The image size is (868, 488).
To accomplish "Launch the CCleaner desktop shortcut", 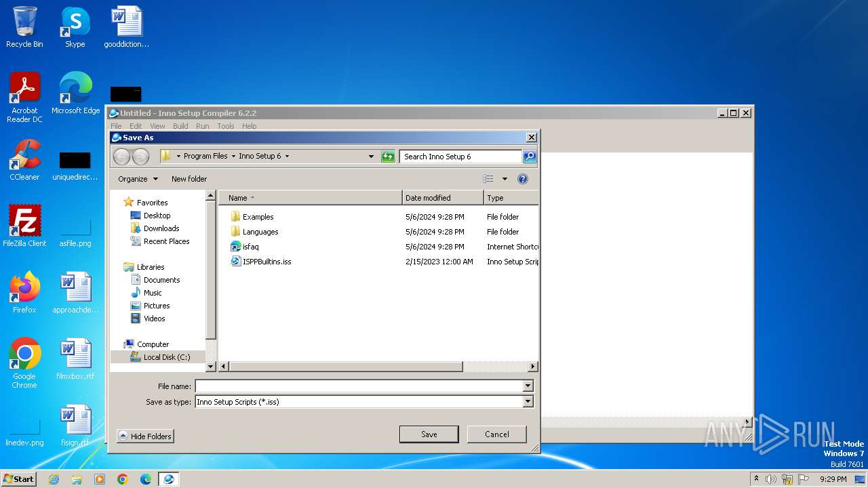I will [24, 160].
